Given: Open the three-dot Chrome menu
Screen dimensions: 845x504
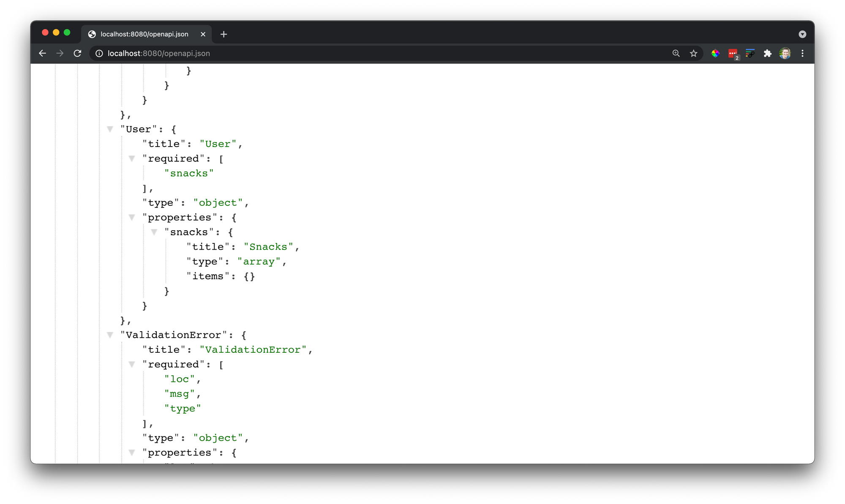Looking at the screenshot, I should tap(802, 53).
